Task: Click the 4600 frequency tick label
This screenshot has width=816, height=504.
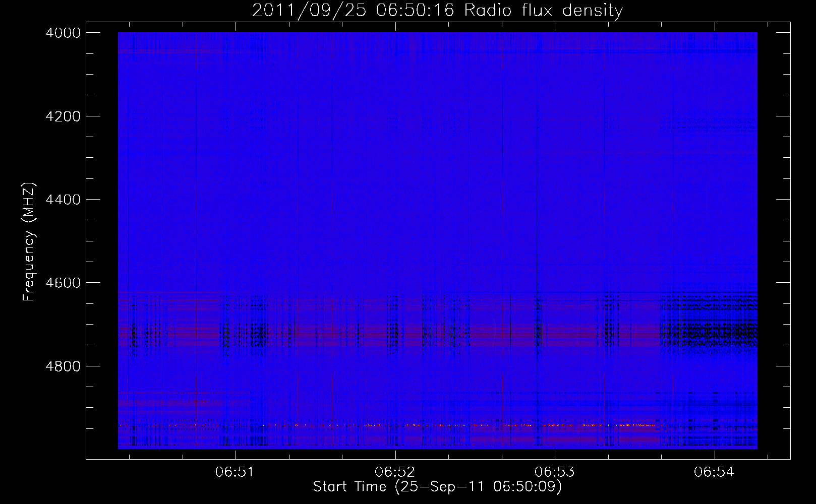Action: point(63,283)
